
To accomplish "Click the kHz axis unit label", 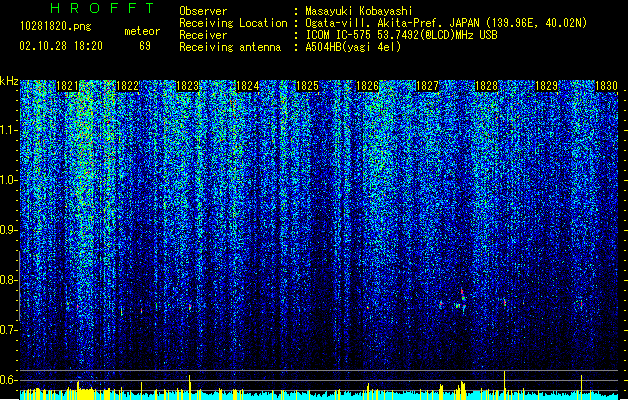I will tap(9, 81).
